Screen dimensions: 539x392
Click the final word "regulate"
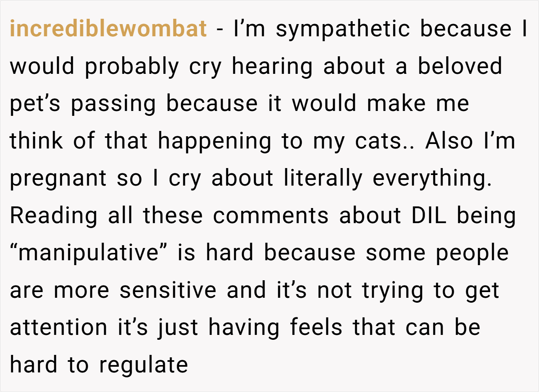(143, 365)
